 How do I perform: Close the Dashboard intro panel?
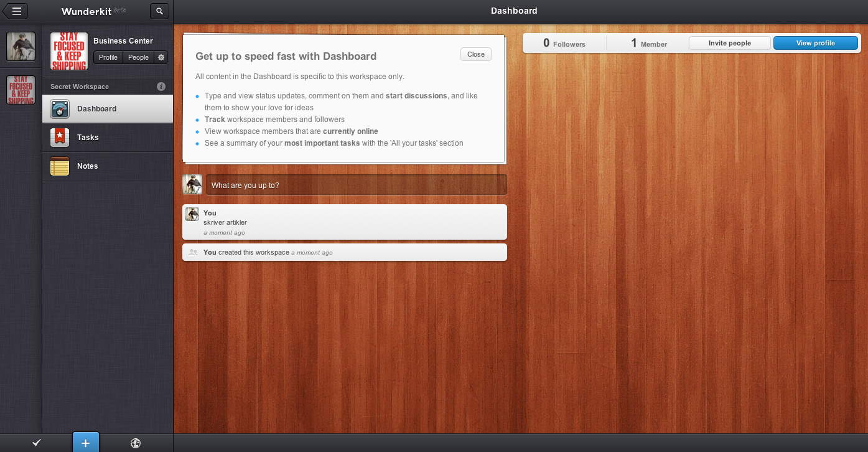click(x=476, y=54)
